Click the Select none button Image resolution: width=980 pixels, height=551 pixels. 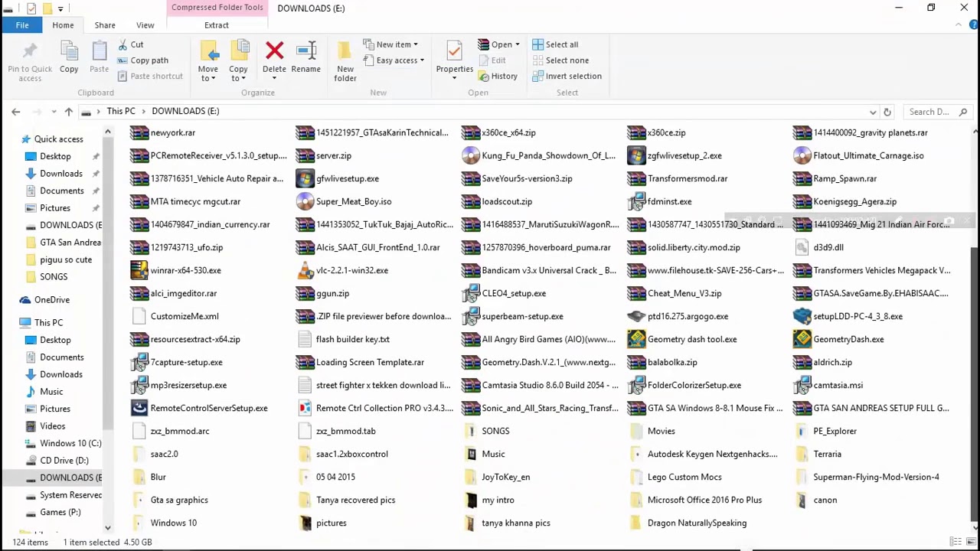(x=561, y=60)
